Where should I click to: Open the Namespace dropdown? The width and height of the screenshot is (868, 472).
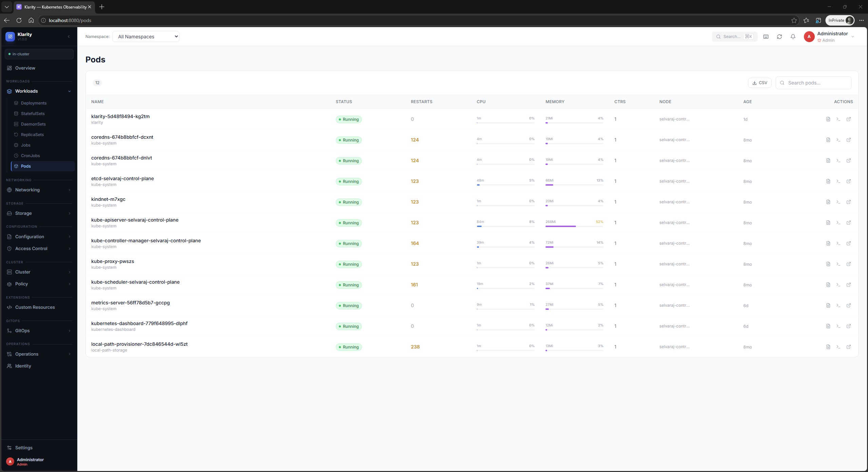(146, 37)
